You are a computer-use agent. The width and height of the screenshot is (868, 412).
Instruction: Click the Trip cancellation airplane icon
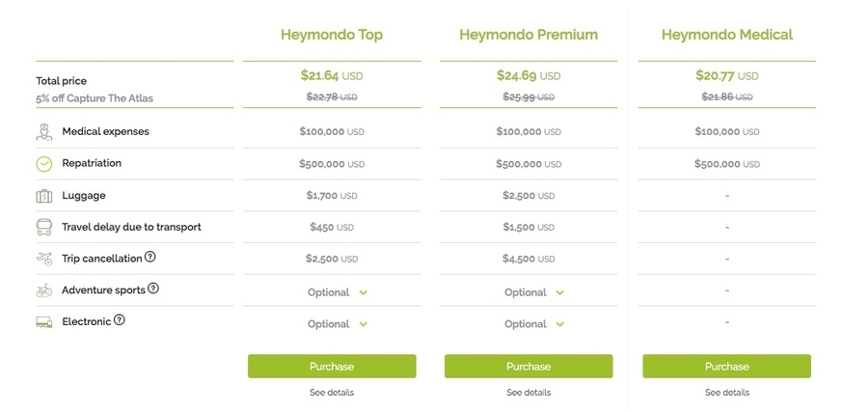(x=44, y=259)
